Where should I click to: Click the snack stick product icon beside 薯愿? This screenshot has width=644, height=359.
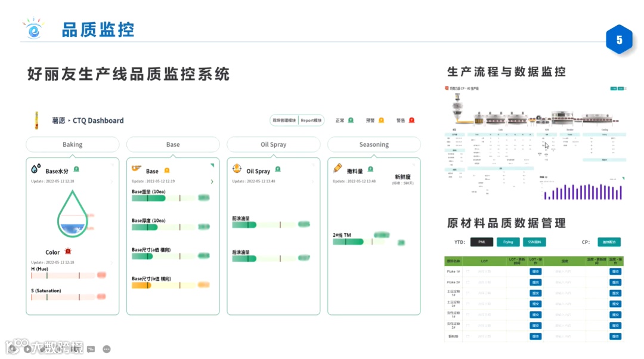[36, 120]
